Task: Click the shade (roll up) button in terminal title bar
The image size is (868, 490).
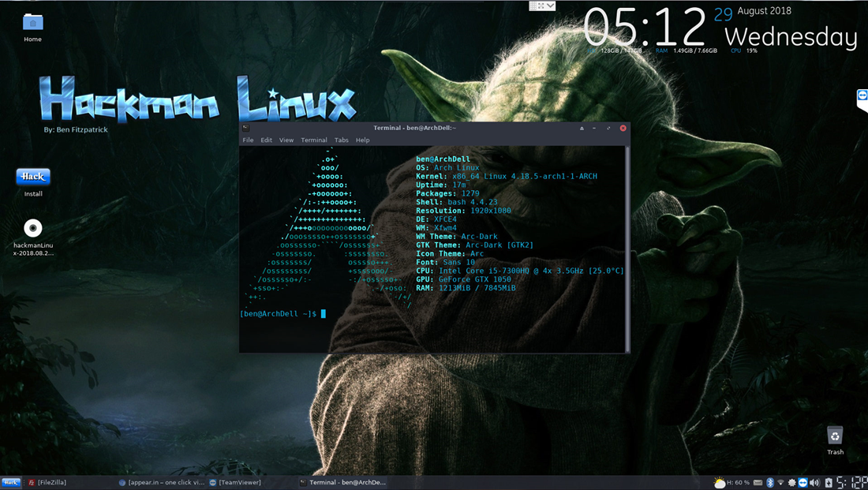Action: click(x=582, y=128)
